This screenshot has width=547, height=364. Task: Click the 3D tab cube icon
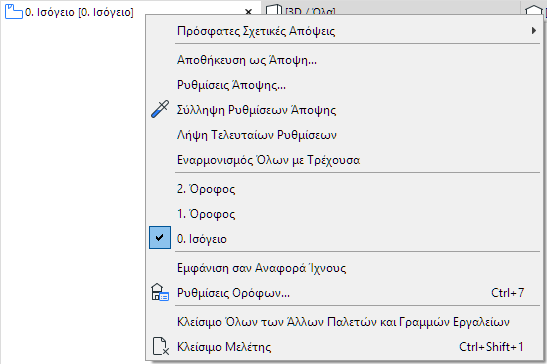(273, 10)
